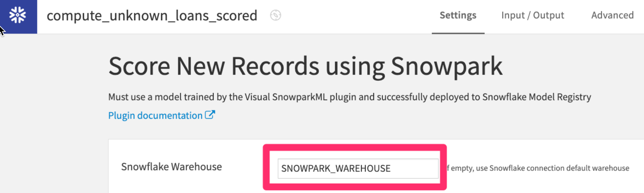This screenshot has height=193, width=644.
Task: Click the recipe name compute_unknown_loans_scored
Action: (152, 16)
